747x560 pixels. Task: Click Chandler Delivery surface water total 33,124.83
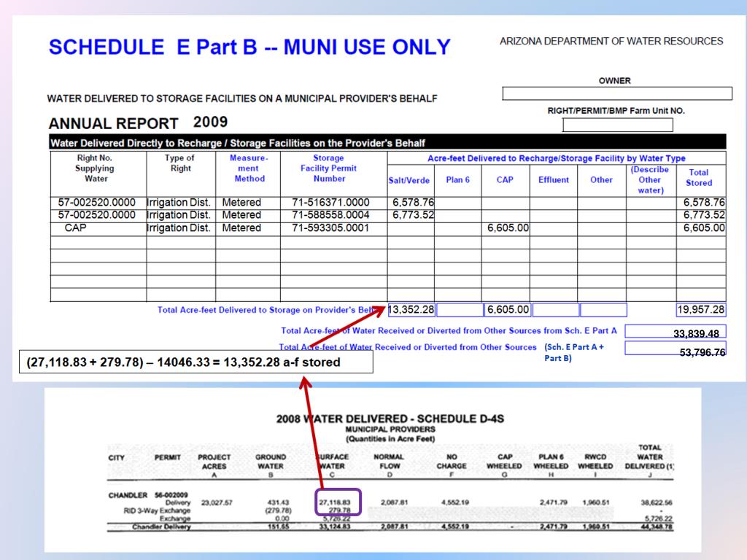click(335, 526)
